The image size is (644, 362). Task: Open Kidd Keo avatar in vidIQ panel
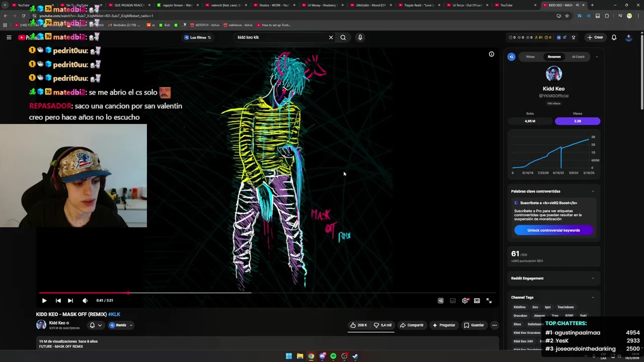click(553, 74)
